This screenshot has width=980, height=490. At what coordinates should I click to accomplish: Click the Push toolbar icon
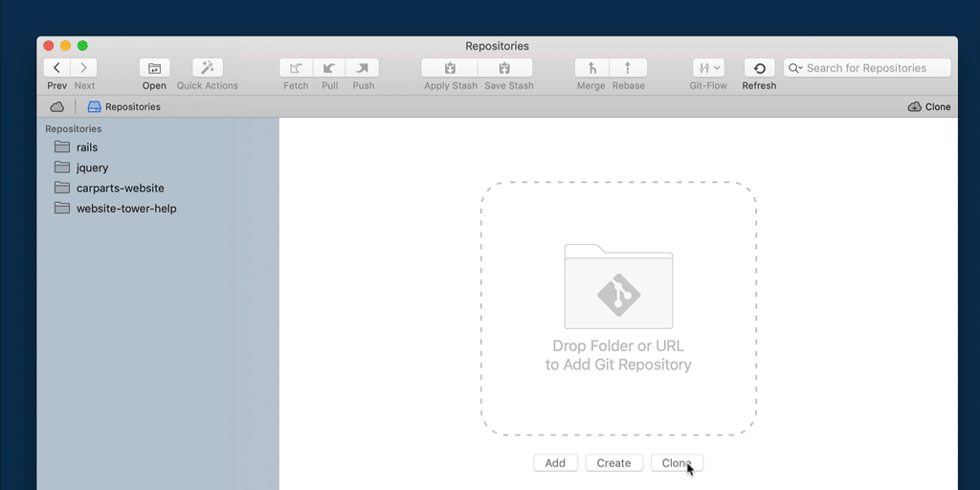point(363,68)
